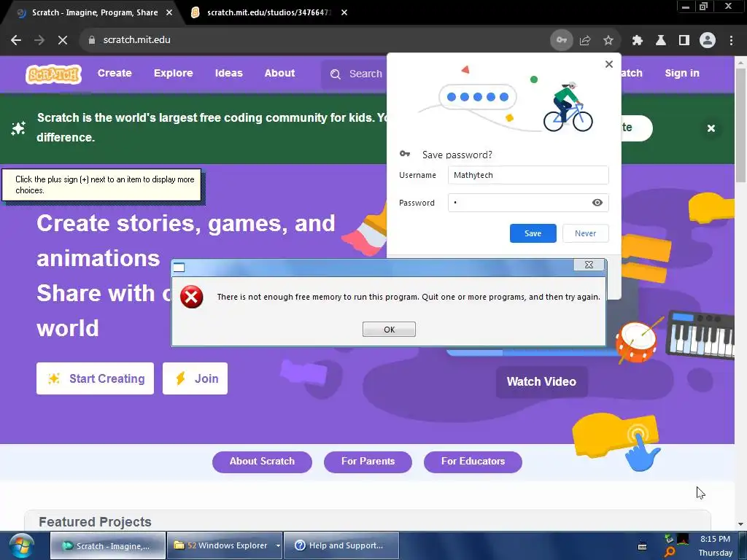Click the keyboard illustration on the Scratch banner

click(x=700, y=334)
